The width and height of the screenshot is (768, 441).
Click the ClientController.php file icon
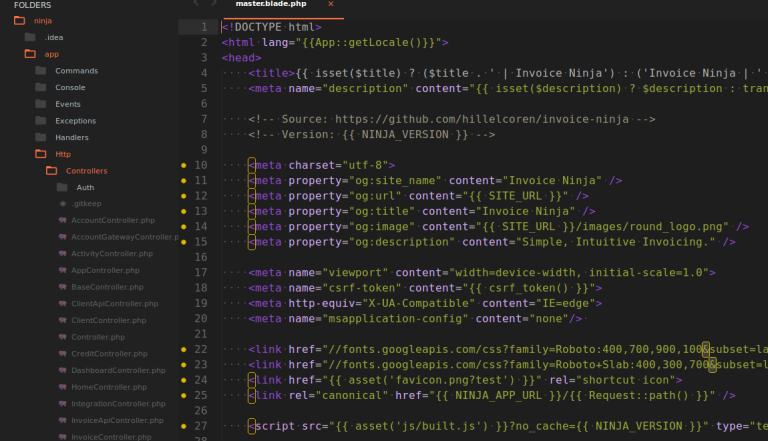tap(63, 320)
